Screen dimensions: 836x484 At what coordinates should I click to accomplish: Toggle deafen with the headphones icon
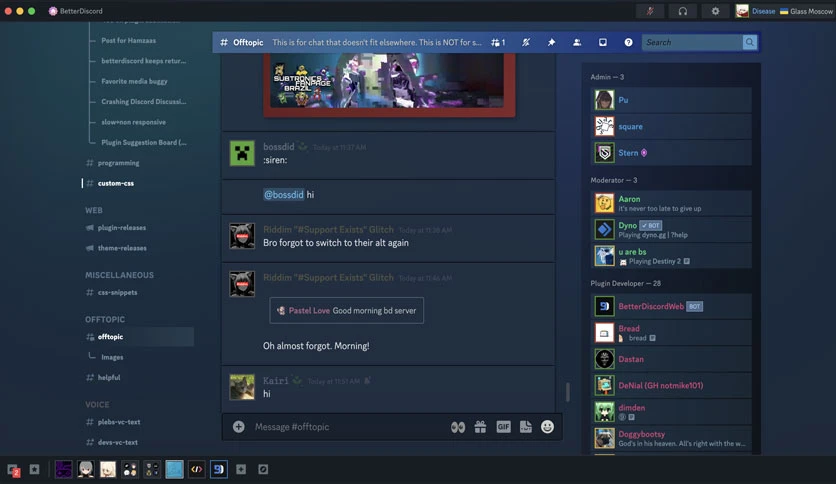[682, 11]
